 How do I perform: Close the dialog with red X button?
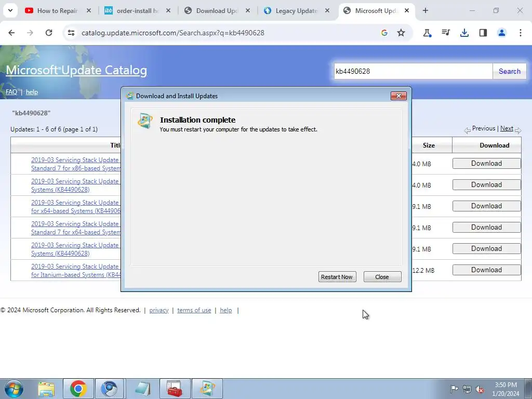coord(398,96)
